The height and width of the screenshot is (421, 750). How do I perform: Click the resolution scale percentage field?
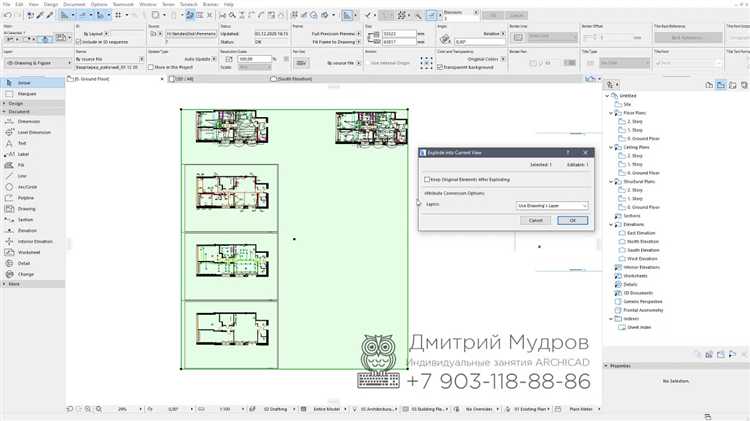254,59
